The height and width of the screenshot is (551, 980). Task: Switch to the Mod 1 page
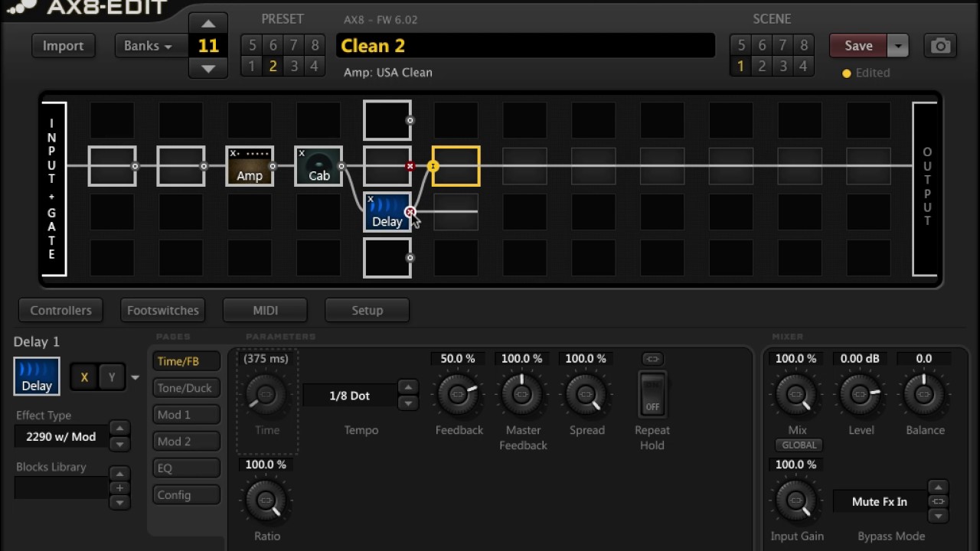click(x=186, y=415)
